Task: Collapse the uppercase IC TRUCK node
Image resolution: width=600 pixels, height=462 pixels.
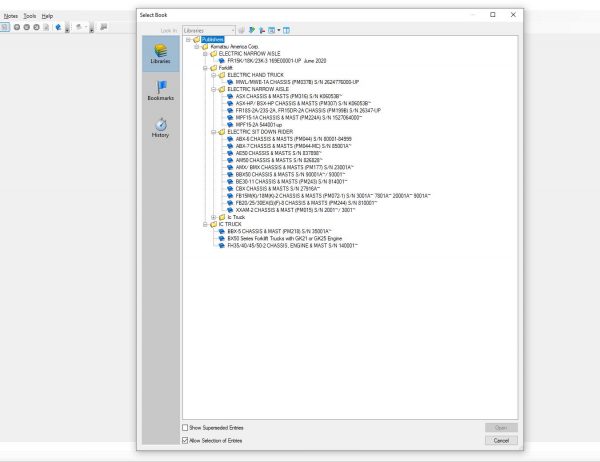Action: 205,224
